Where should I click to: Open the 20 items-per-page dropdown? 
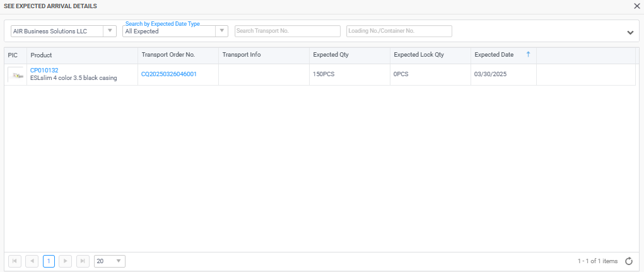(x=110, y=261)
